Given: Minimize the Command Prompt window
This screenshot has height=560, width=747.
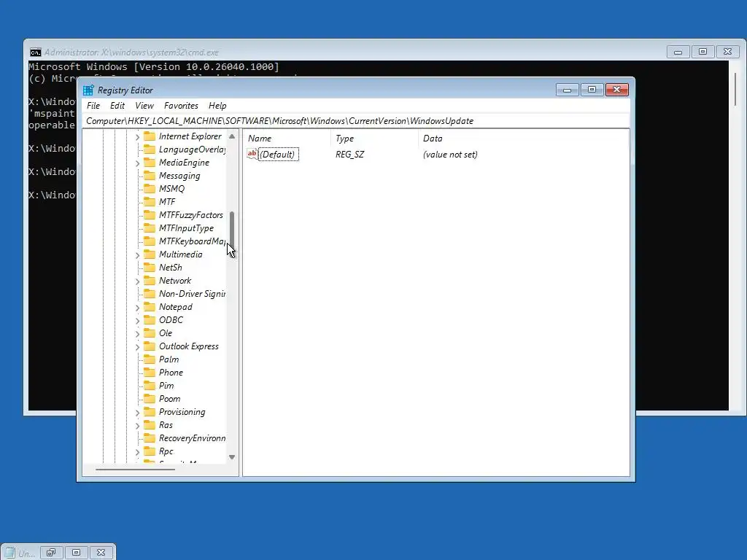Looking at the screenshot, I should (x=678, y=52).
